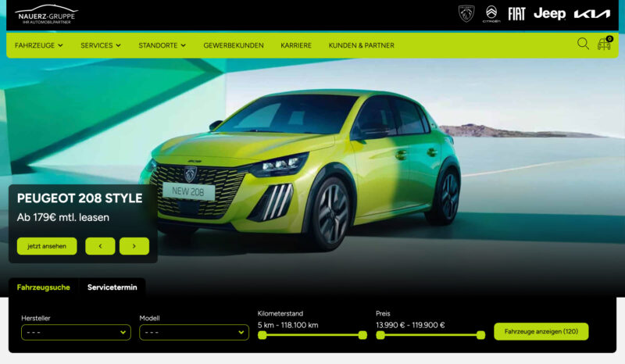
Task: Open the Peugeot brand logo
Action: tap(466, 13)
